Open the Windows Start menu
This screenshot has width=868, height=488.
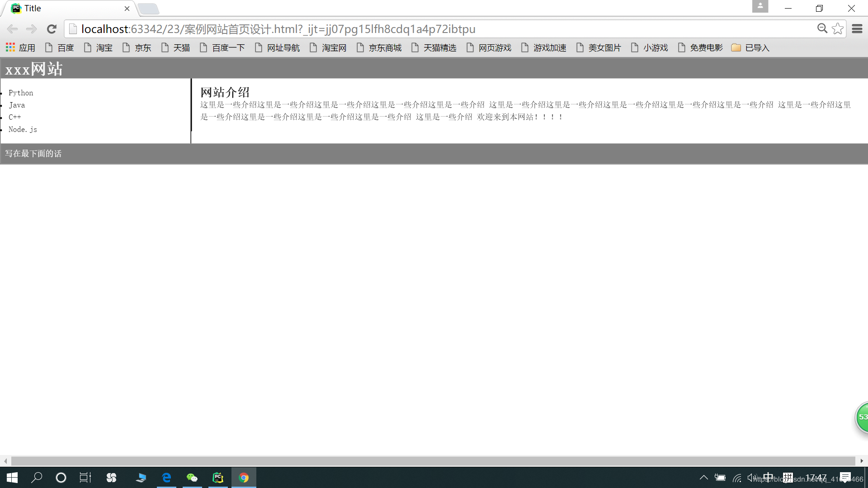click(x=12, y=478)
